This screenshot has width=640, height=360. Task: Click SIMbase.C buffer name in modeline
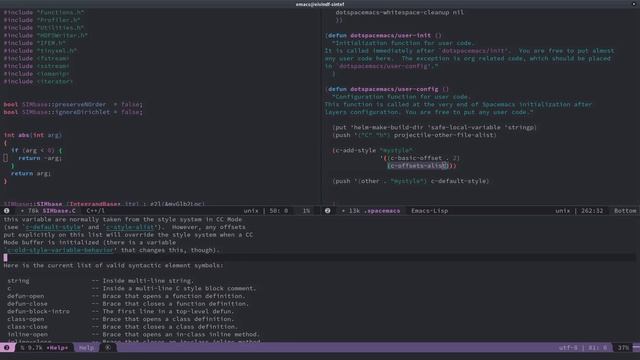pos(59,211)
